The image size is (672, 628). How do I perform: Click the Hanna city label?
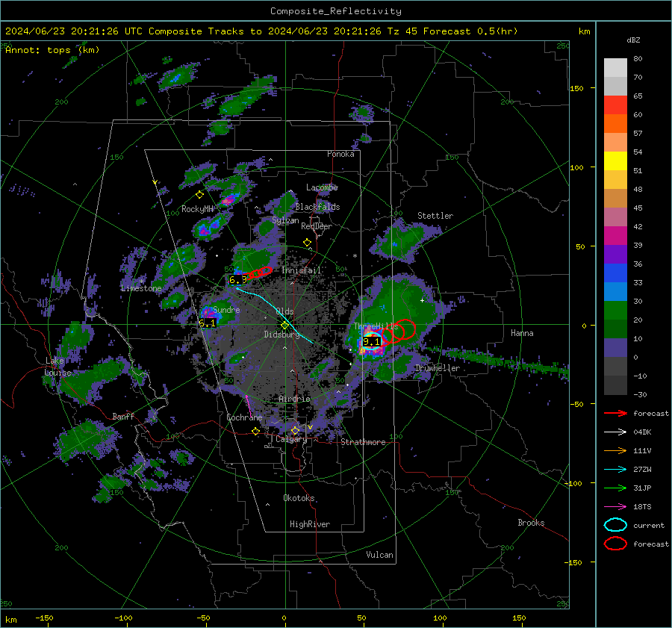coord(522,333)
